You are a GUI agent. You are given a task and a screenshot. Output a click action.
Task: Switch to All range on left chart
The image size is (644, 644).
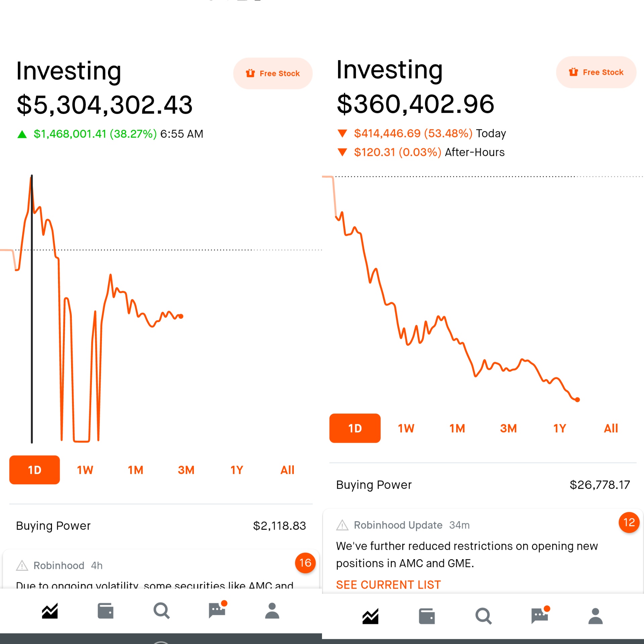tap(287, 470)
